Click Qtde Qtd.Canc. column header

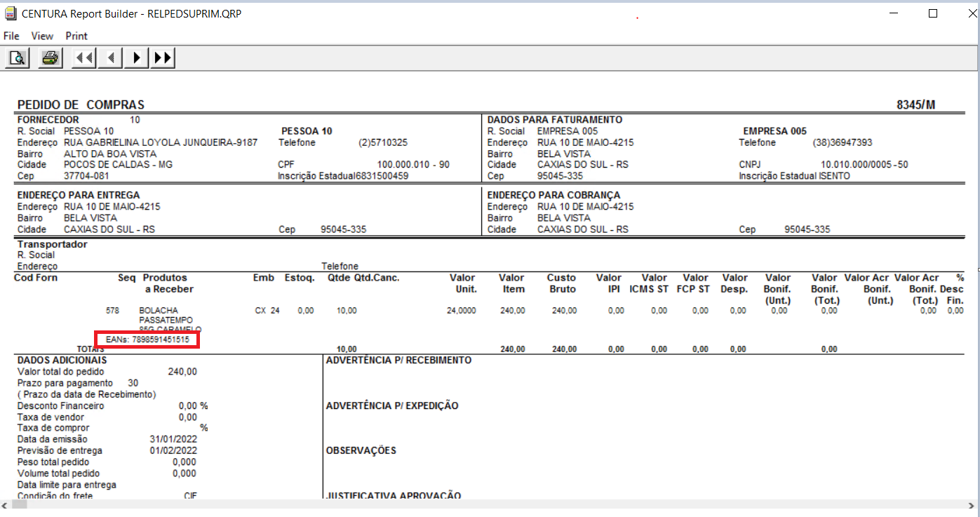363,278
